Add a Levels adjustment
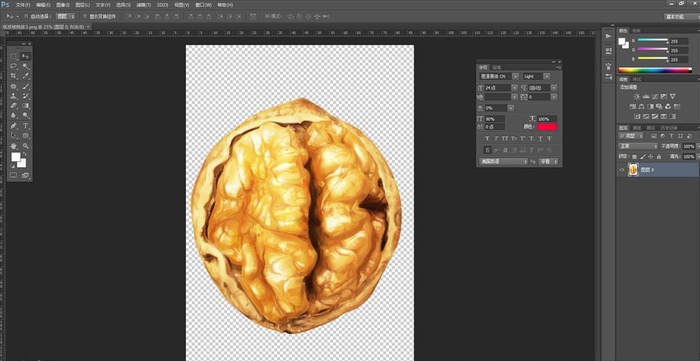Image resolution: width=700 pixels, height=361 pixels. (x=646, y=96)
